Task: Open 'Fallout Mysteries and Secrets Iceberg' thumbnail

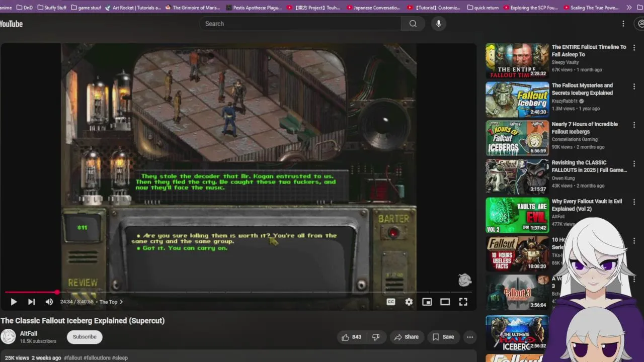Action: point(517,99)
